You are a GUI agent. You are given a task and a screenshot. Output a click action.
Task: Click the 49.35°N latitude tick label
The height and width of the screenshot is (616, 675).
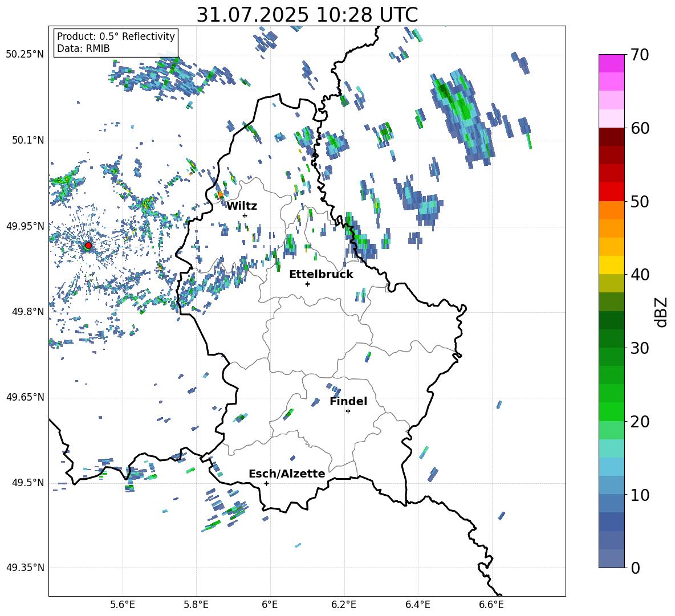pyautogui.click(x=25, y=568)
